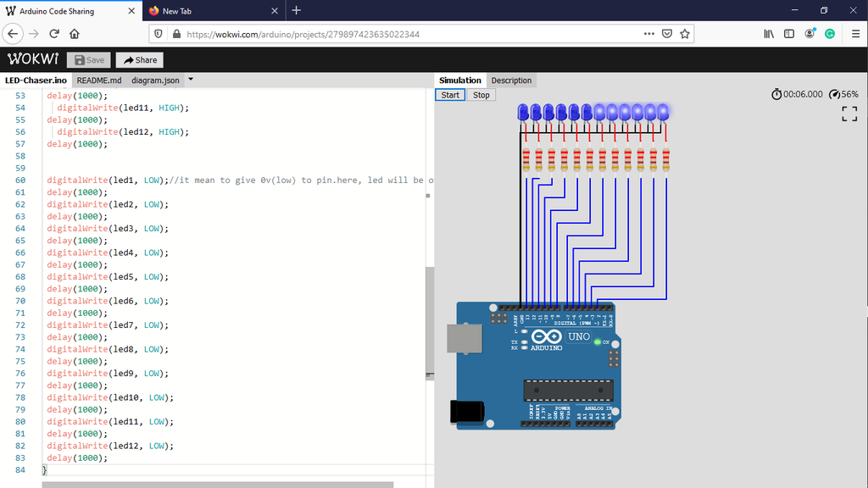Click the padlock site info icon
The height and width of the screenshot is (488, 868).
click(x=176, y=34)
